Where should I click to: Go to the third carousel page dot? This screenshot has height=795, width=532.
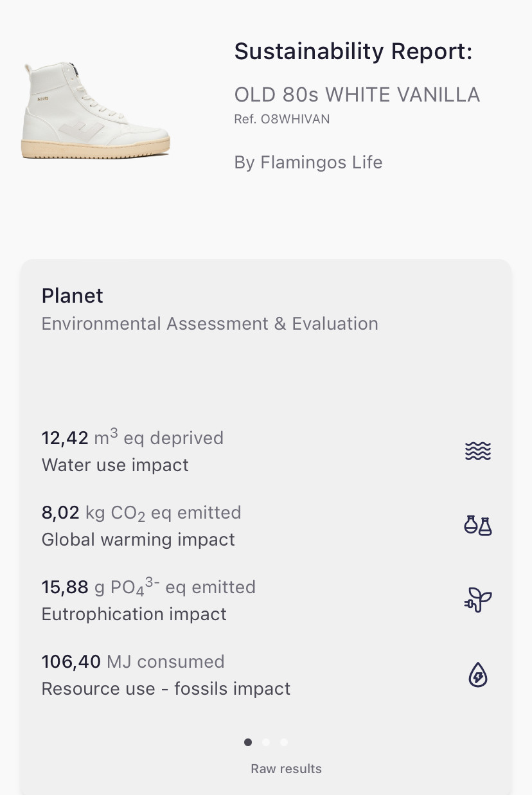tap(284, 742)
